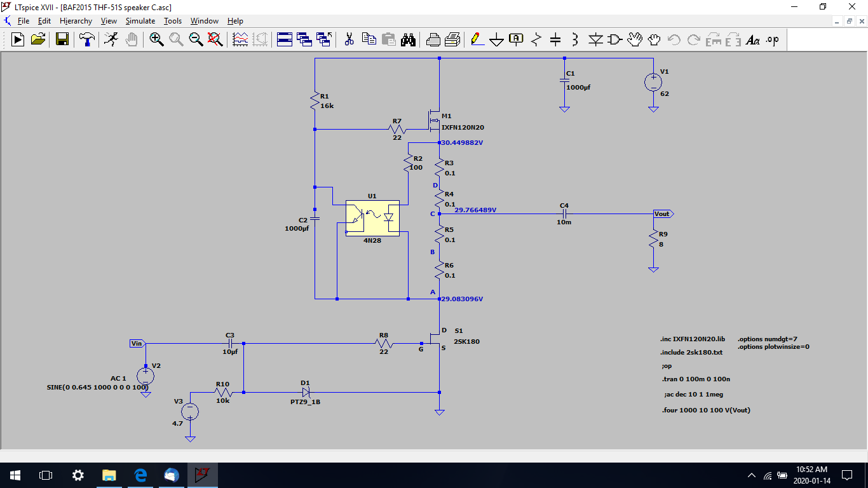The width and height of the screenshot is (868, 488).
Task: Open Find with the binoculars icon
Action: tap(408, 39)
